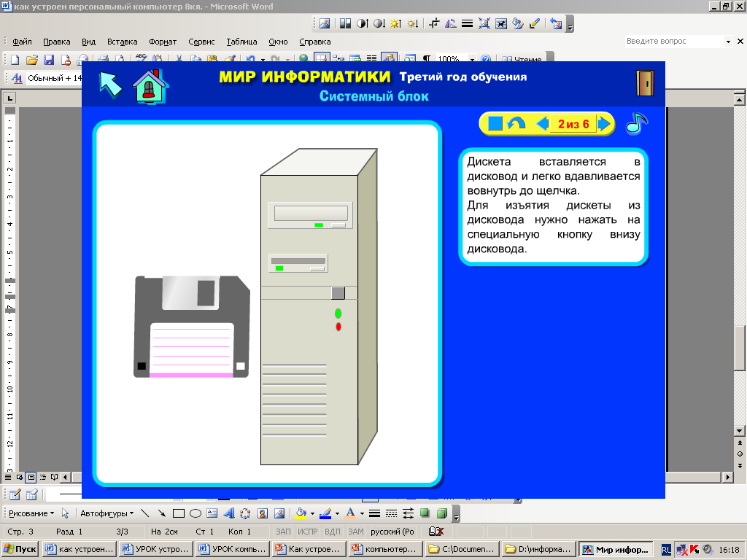Screen dimensions: 747x560
Task: Create a new blank document
Action: coord(15,60)
